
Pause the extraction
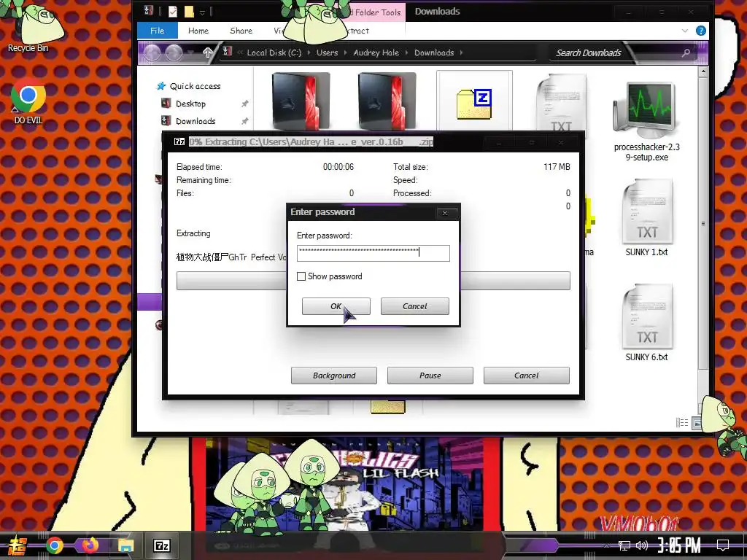click(430, 376)
